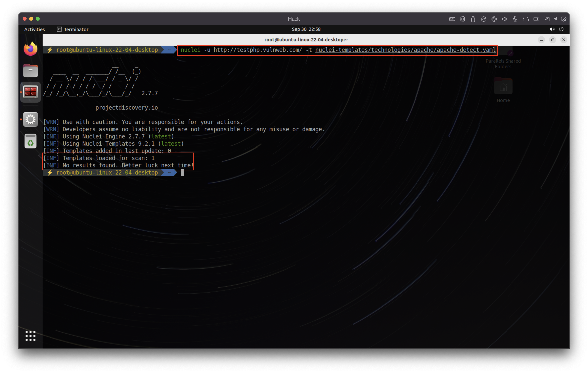Click the microphone icon in title bar

[515, 19]
